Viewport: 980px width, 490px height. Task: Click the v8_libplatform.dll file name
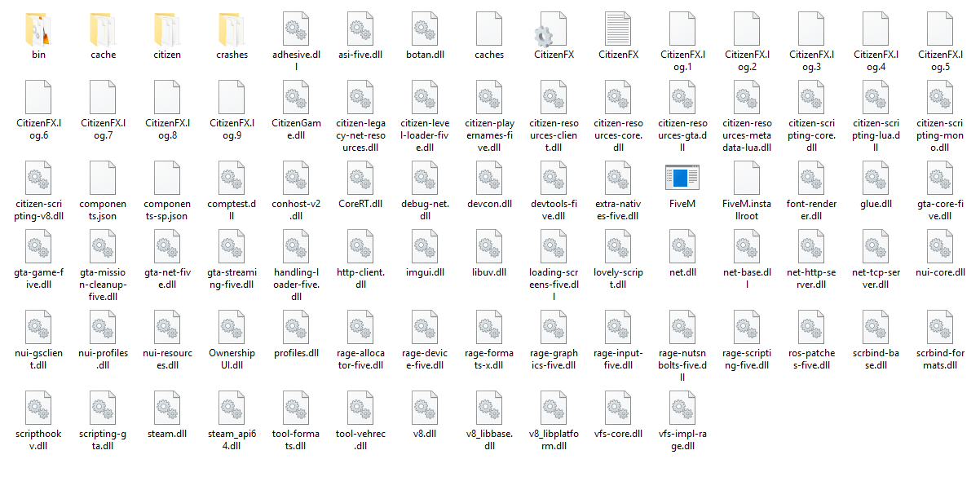click(554, 439)
